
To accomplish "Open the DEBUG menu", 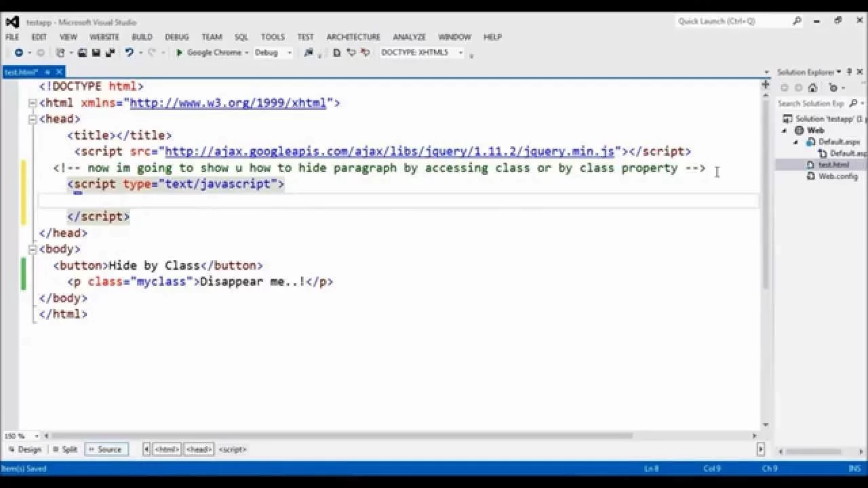I will pyautogui.click(x=177, y=37).
